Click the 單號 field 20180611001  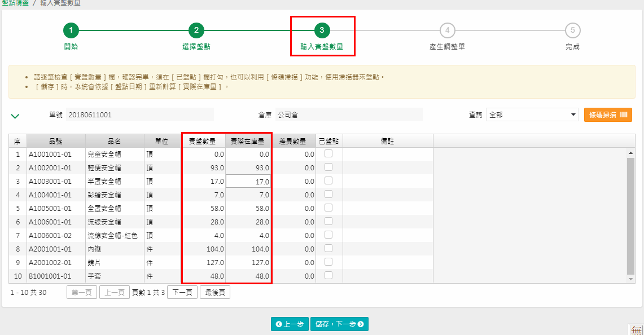(x=139, y=114)
